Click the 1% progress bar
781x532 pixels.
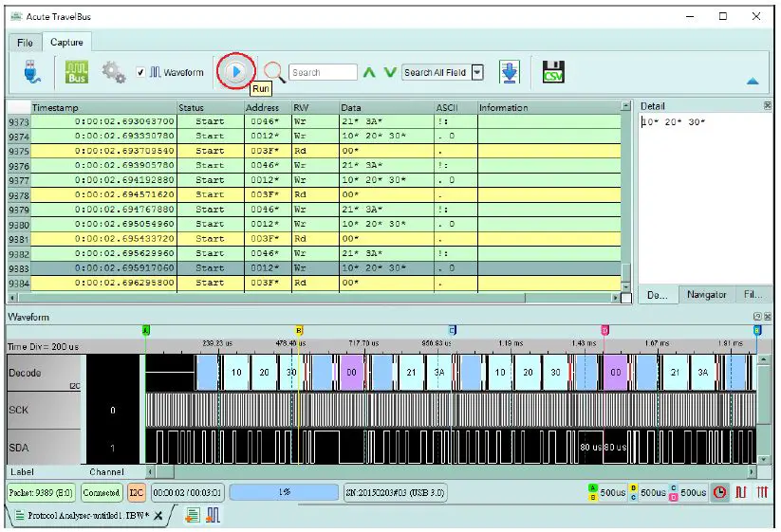tap(284, 493)
